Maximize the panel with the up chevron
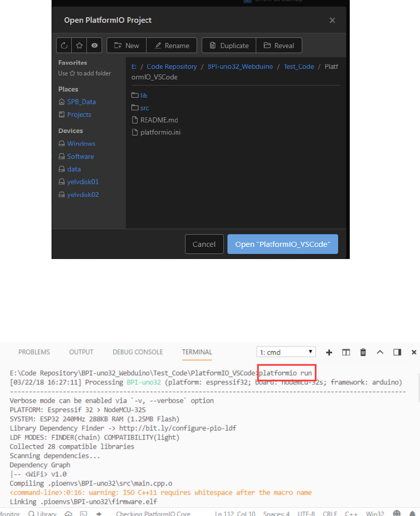Viewport: 420px width, 516px height. [380, 352]
